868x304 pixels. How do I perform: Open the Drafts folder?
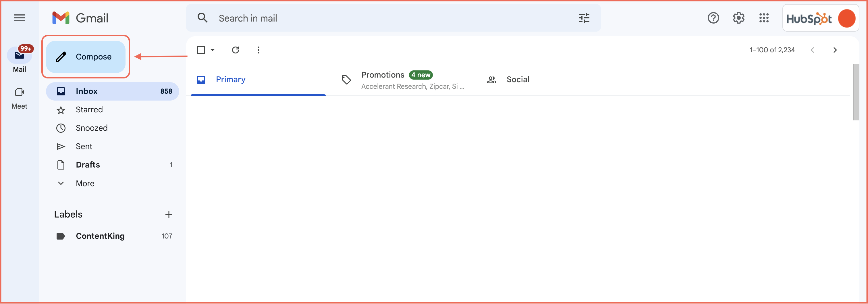coord(88,165)
